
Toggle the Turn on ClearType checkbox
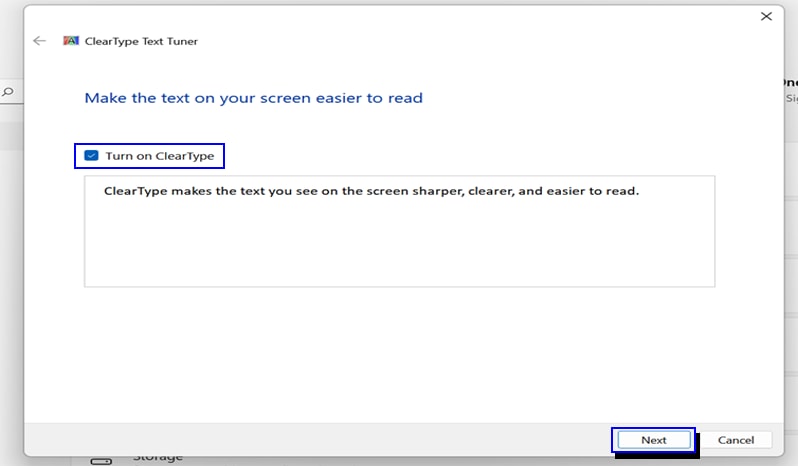tap(92, 156)
